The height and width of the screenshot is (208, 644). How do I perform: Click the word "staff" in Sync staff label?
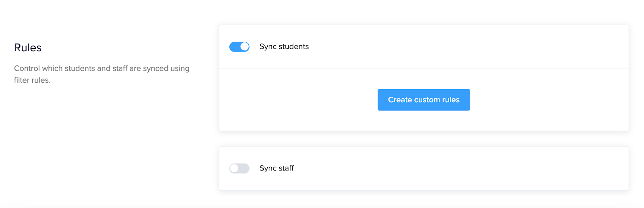[286, 168]
